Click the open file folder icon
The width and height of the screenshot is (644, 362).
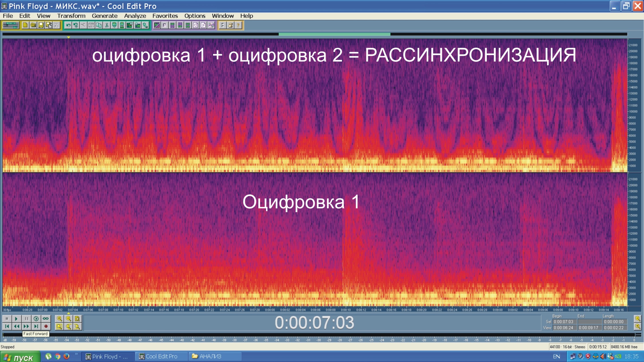[33, 25]
